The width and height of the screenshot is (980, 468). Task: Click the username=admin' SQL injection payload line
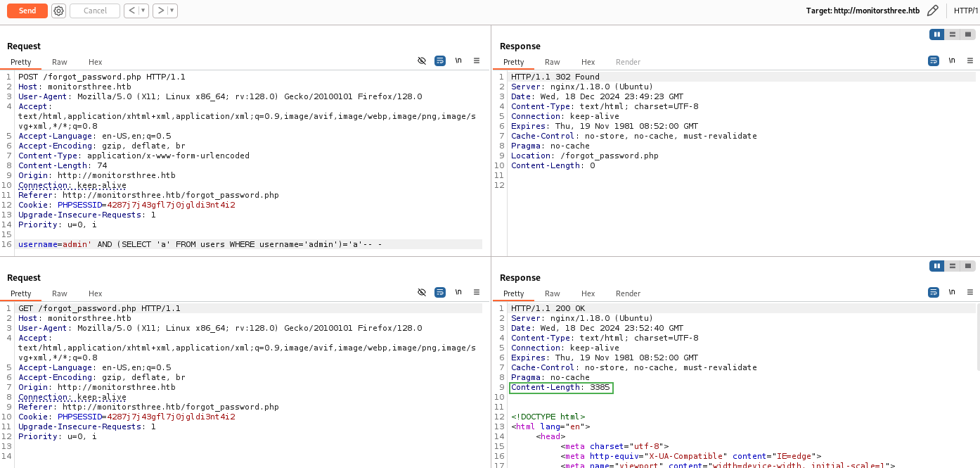pos(200,244)
